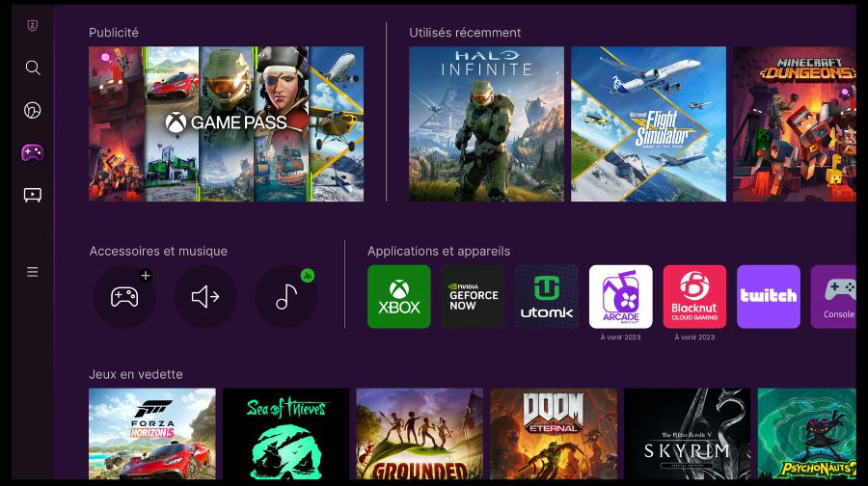Open the music note player icon
This screenshot has width=868, height=486.
point(286,297)
